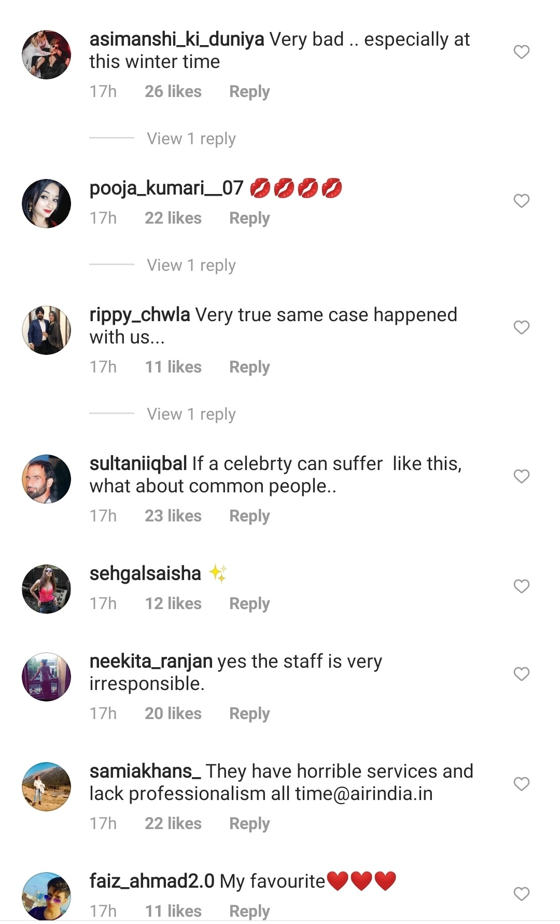View 1 reply under pooja_kumari__07's comment
Image resolution: width=560 pixels, height=924 pixels.
191,265
